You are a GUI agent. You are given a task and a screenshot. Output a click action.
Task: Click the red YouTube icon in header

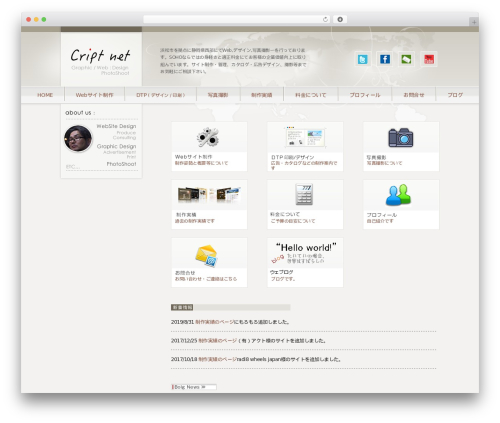[429, 59]
